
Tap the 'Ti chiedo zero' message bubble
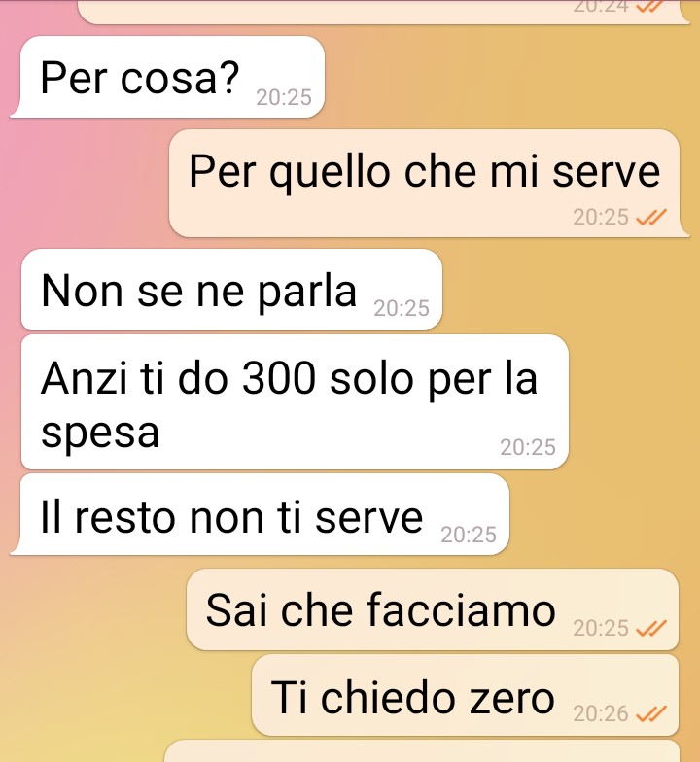pos(465,696)
